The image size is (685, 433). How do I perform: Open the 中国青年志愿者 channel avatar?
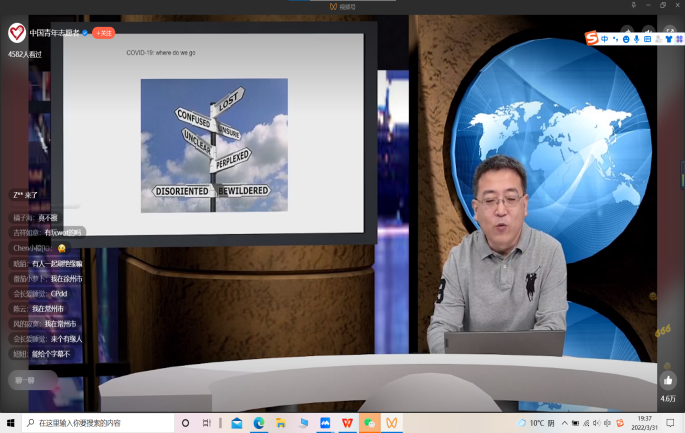(x=17, y=33)
